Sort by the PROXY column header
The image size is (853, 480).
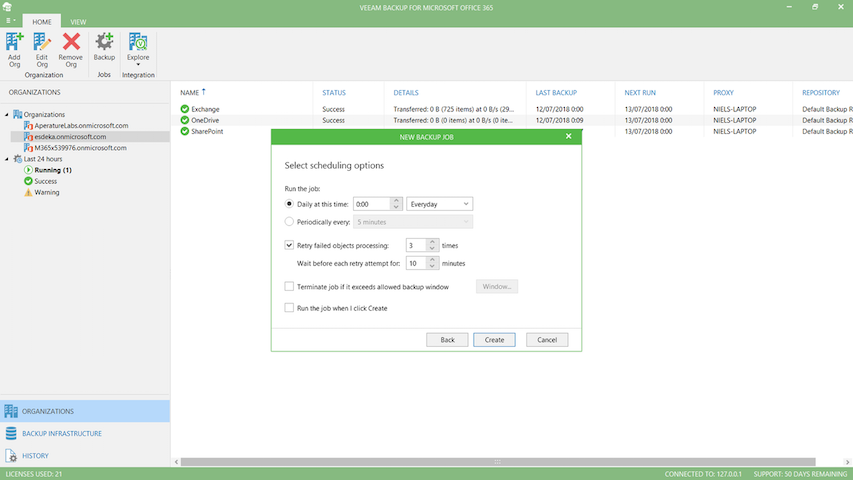(724, 93)
